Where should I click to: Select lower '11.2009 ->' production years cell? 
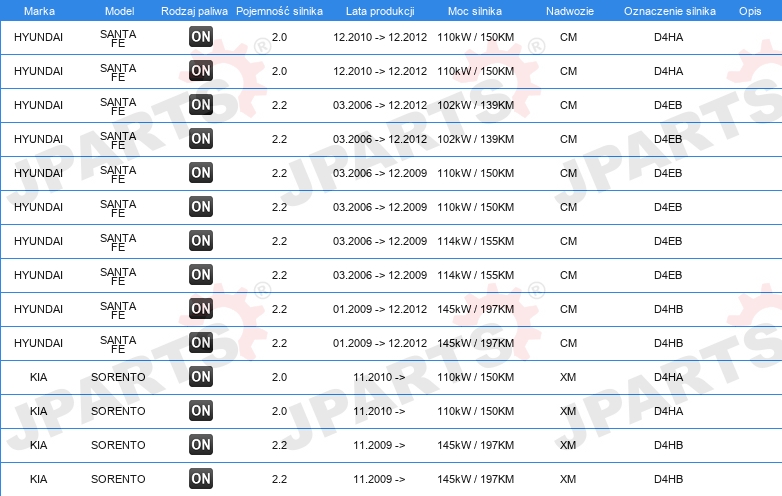click(379, 480)
